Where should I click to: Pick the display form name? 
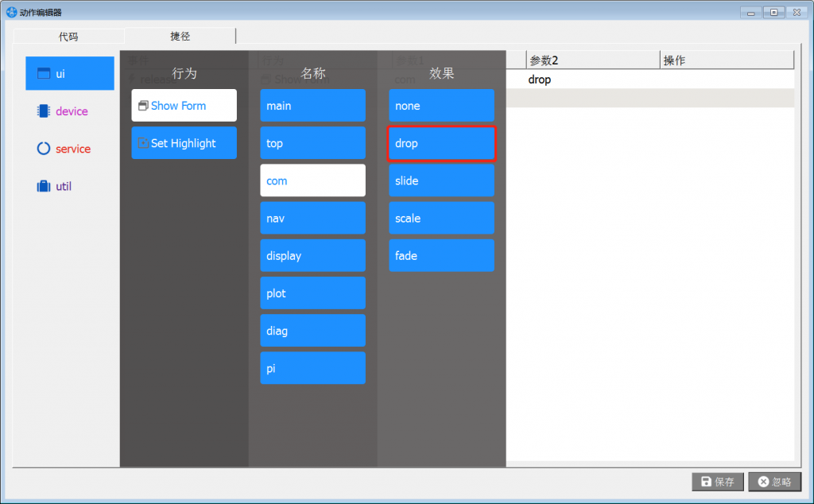(x=312, y=255)
